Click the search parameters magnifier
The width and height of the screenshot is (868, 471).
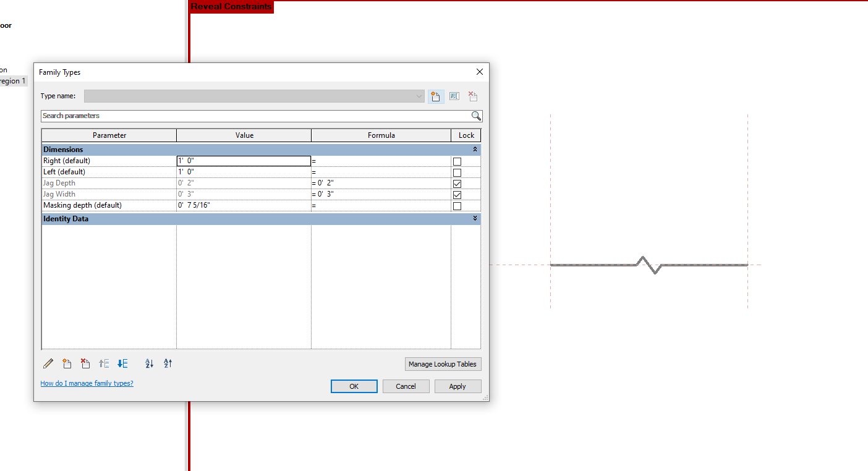[x=475, y=116]
